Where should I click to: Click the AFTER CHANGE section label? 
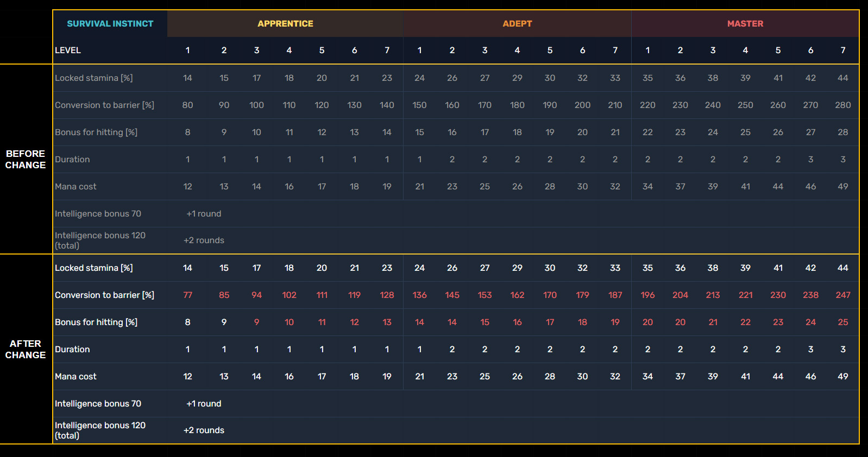[26, 350]
